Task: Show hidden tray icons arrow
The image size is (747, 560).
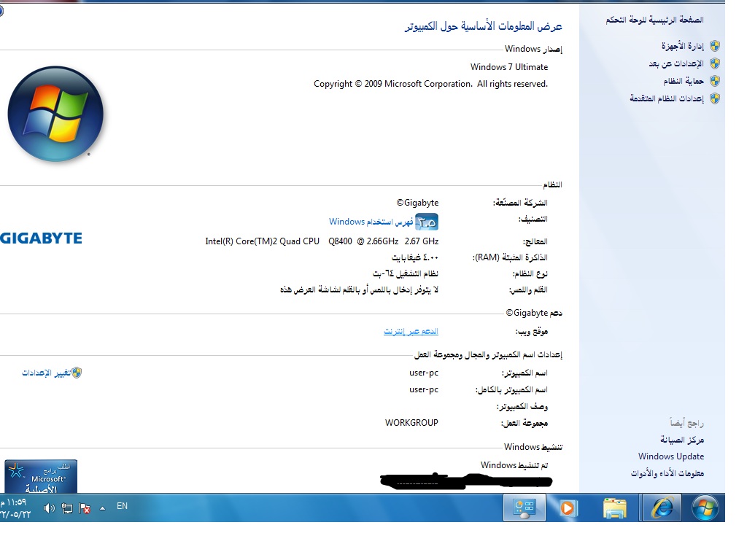Action: point(102,508)
